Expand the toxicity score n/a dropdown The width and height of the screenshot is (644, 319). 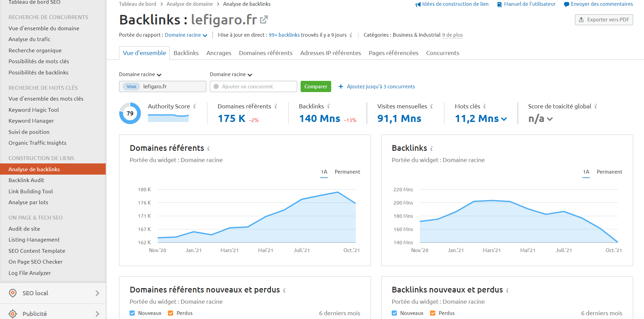pyautogui.click(x=540, y=119)
